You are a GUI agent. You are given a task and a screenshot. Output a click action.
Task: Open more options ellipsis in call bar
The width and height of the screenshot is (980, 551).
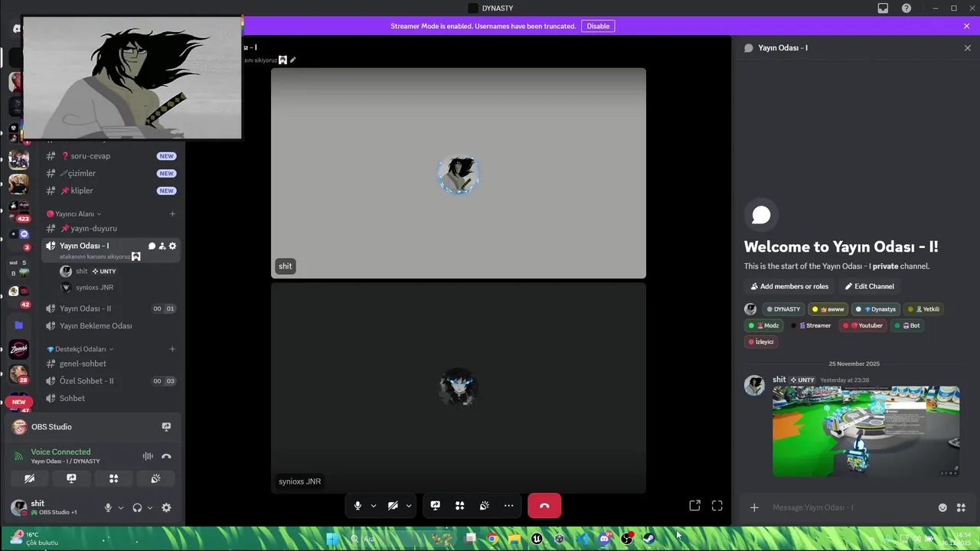508,506
